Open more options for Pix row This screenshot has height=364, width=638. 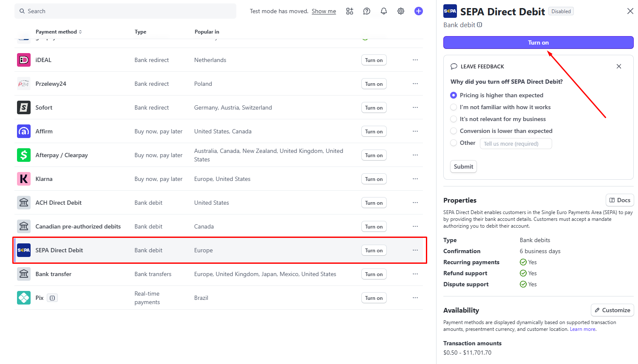(x=415, y=298)
